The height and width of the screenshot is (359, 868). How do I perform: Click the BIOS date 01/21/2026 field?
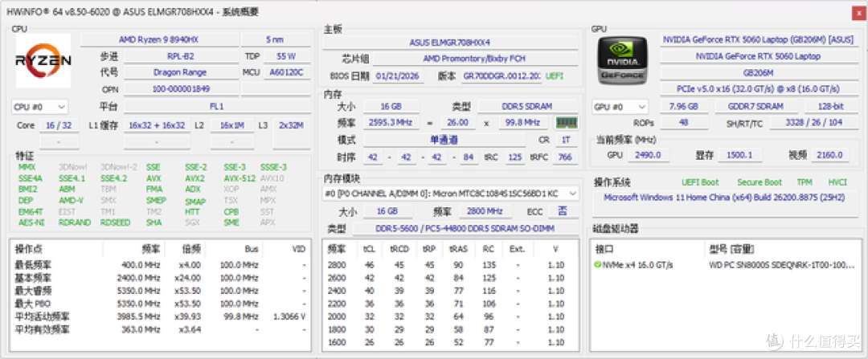[398, 75]
